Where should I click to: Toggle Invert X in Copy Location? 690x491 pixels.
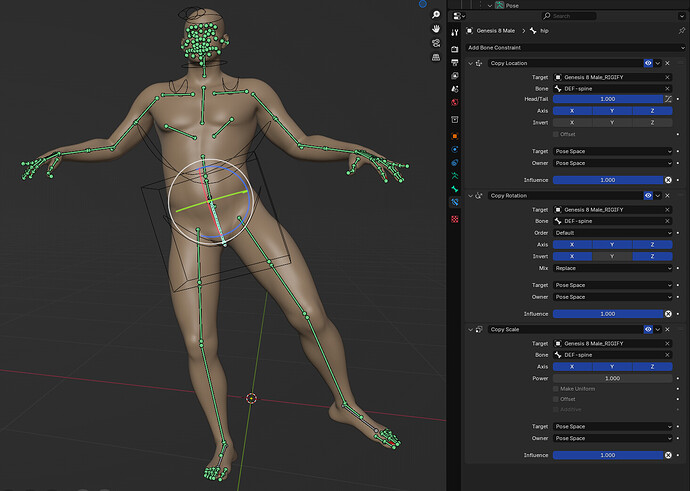pyautogui.click(x=573, y=123)
